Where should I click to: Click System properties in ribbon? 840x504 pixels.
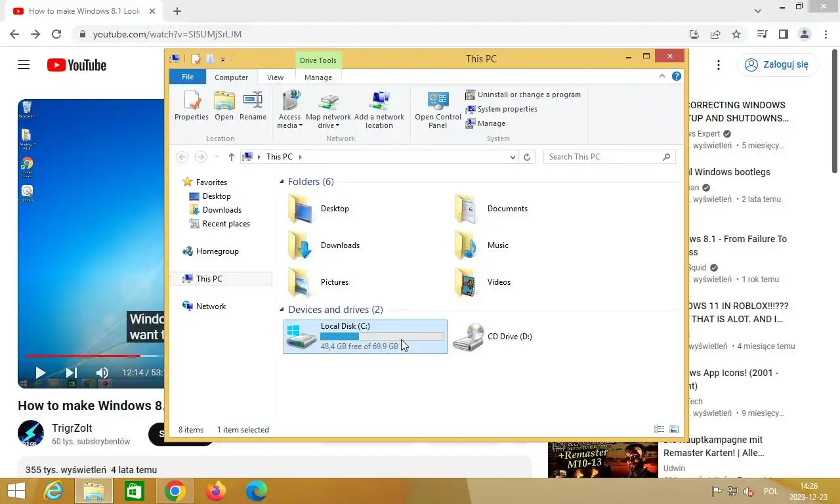[501, 109]
